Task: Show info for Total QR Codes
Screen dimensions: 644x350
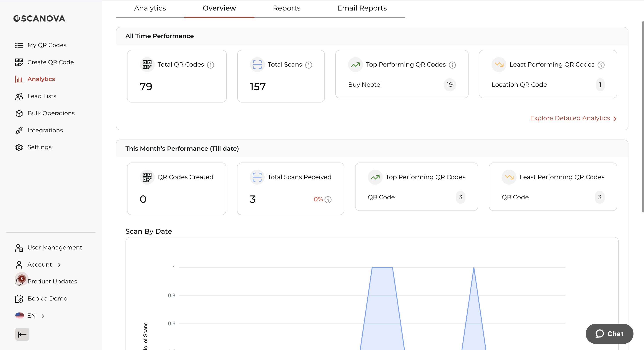Action: coord(211,65)
